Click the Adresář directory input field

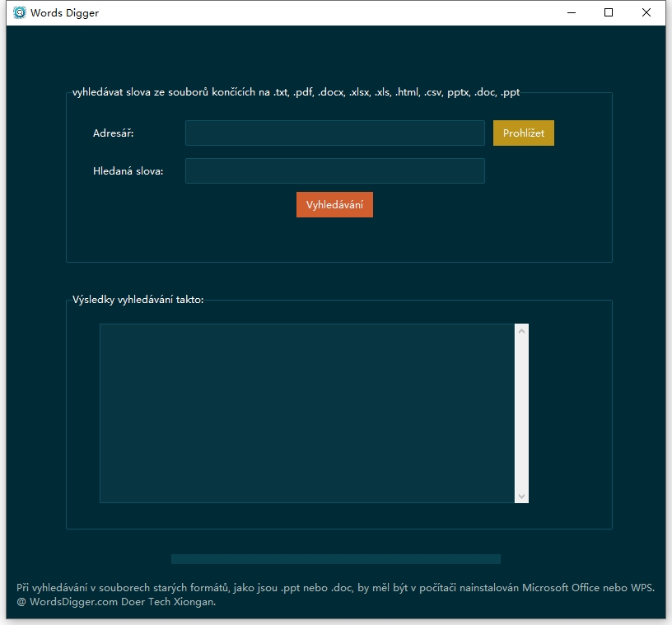(334, 133)
